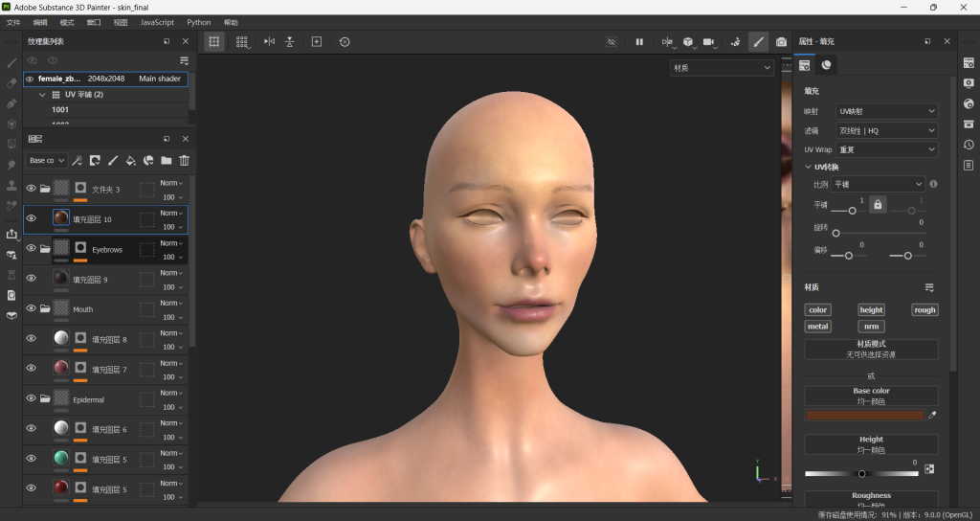Viewport: 980px width, 521px height.
Task: Switch to Rendering mode camera icon
Action: click(781, 42)
